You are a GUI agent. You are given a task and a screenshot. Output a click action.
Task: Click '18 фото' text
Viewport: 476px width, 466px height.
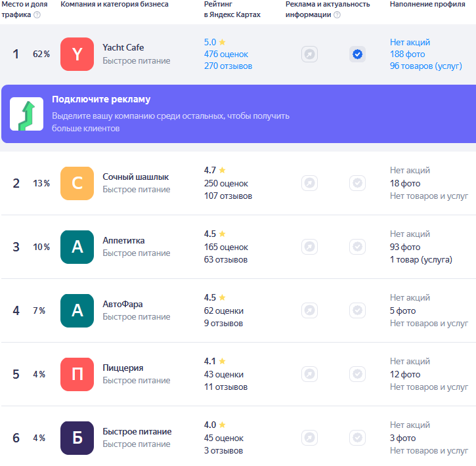click(x=405, y=184)
